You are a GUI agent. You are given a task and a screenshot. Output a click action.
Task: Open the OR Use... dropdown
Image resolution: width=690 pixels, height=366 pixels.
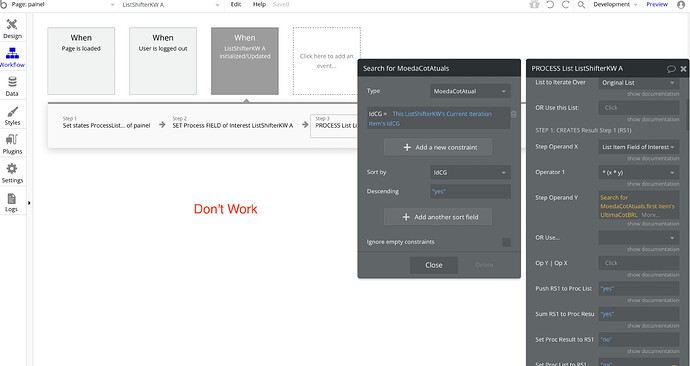coord(639,238)
